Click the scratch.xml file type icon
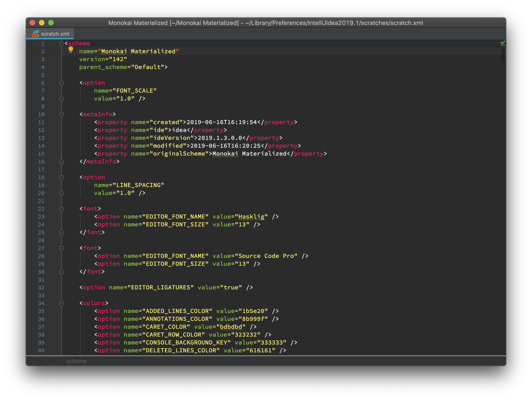Viewport: 532px width, 400px height. point(36,34)
